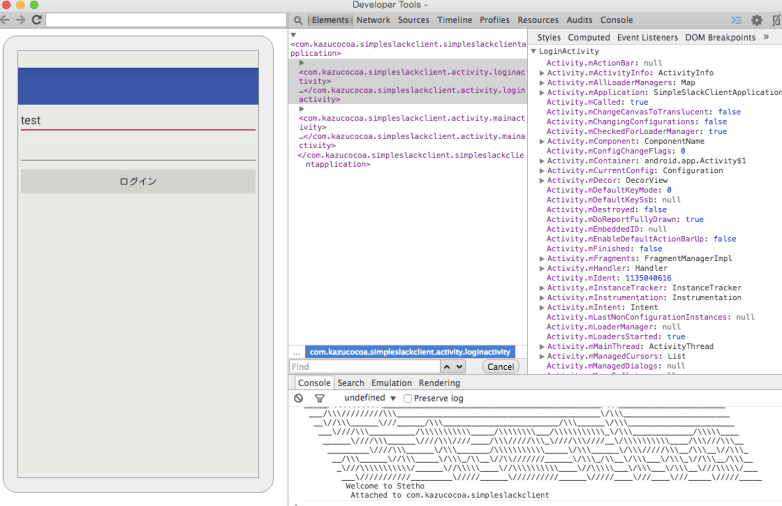Image resolution: width=782 pixels, height=506 pixels.
Task: Switch to the Elements tab
Action: coord(330,20)
